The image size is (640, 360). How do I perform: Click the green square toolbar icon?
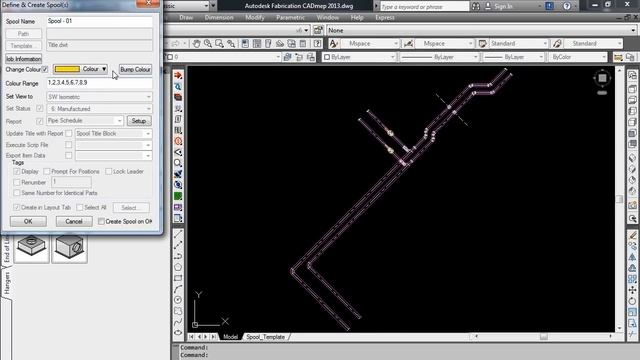[178, 196]
